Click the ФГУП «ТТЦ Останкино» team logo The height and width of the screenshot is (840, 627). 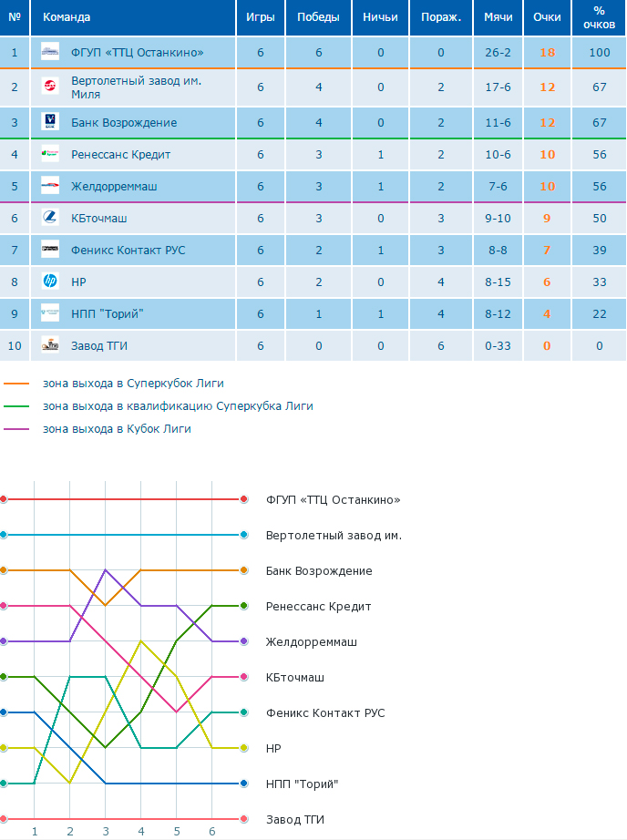click(50, 52)
